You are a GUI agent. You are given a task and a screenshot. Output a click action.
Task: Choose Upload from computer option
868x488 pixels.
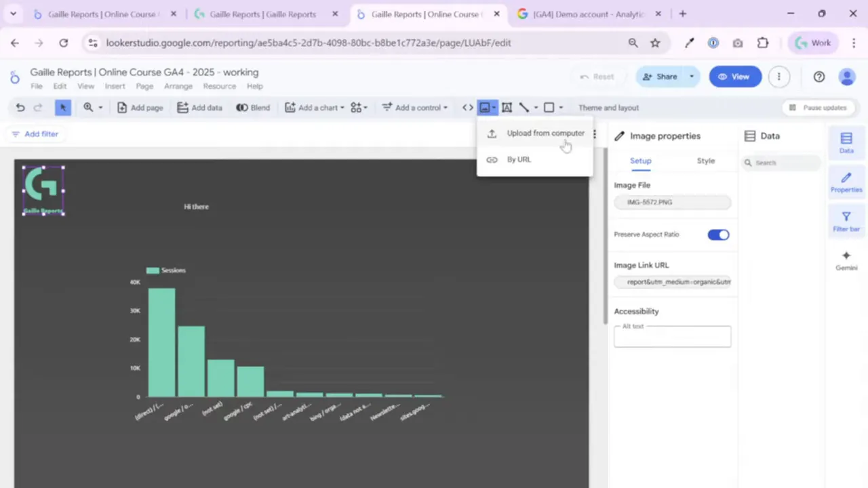coord(545,134)
